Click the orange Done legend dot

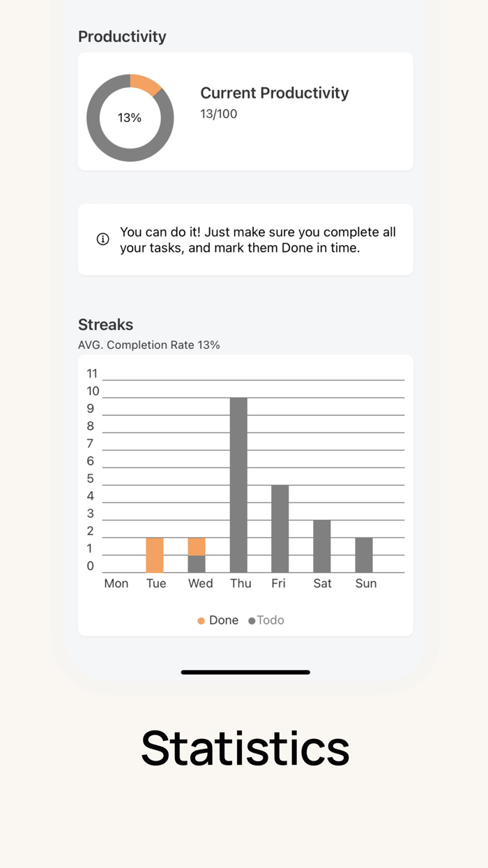(201, 620)
